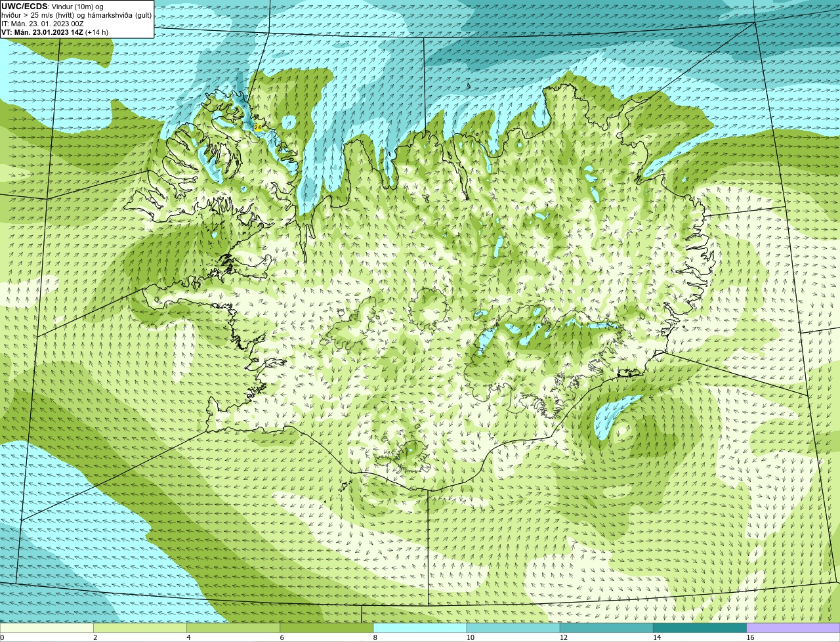Click the 'IT: Mán. 23. 01. 2023 00Z' line

tap(43, 24)
